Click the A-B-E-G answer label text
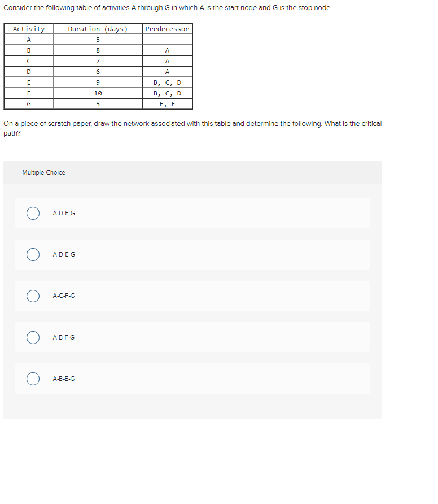Image resolution: width=438 pixels, height=504 pixels. tap(63, 379)
